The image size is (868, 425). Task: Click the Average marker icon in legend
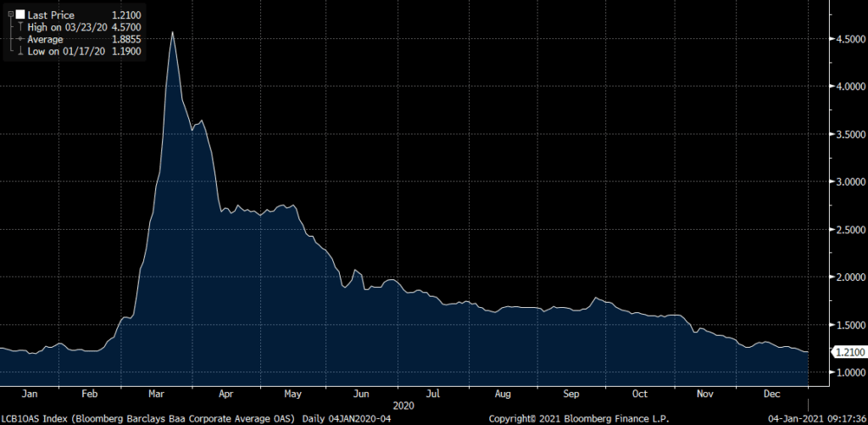point(20,39)
